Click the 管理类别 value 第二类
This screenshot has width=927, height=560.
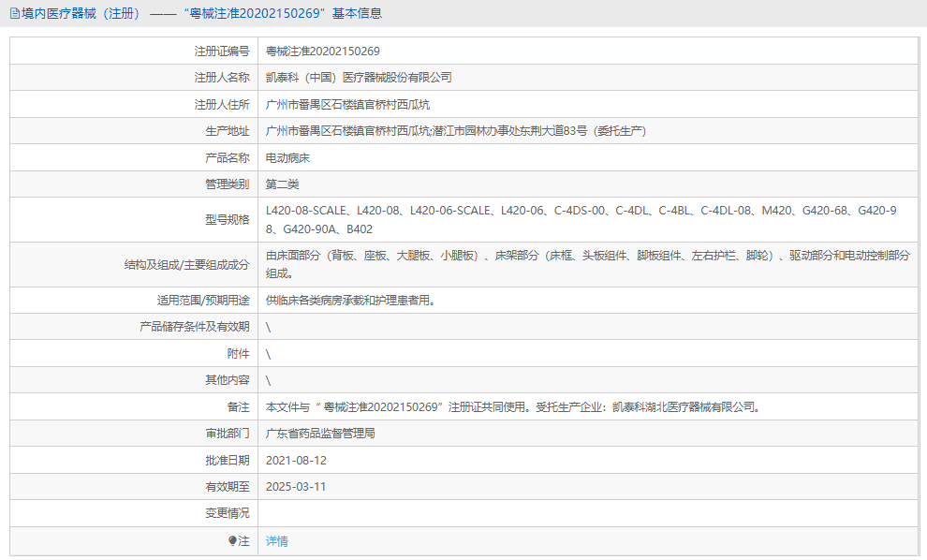[x=286, y=184]
